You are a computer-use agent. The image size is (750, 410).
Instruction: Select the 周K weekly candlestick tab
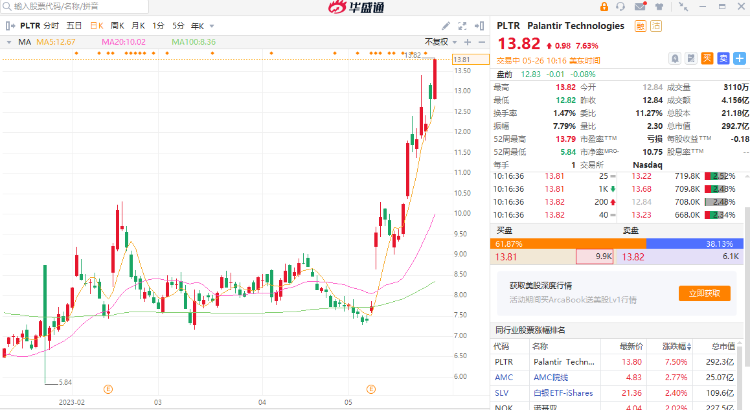pyautogui.click(x=118, y=26)
